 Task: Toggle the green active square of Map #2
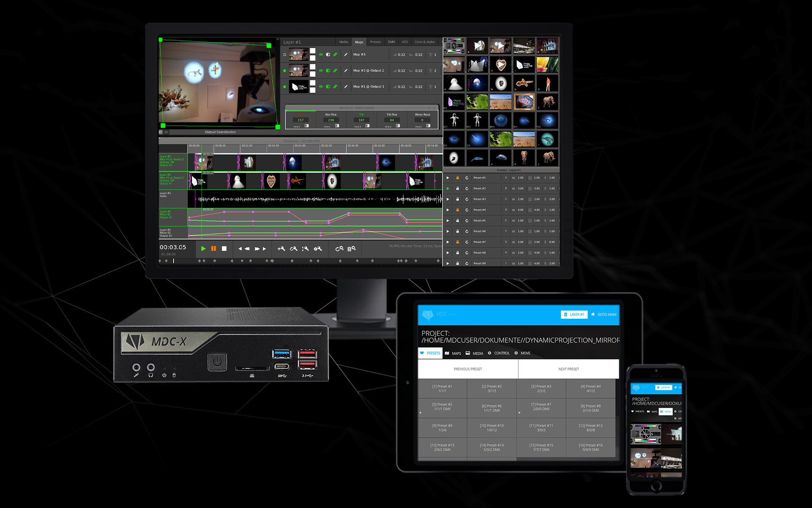285,70
